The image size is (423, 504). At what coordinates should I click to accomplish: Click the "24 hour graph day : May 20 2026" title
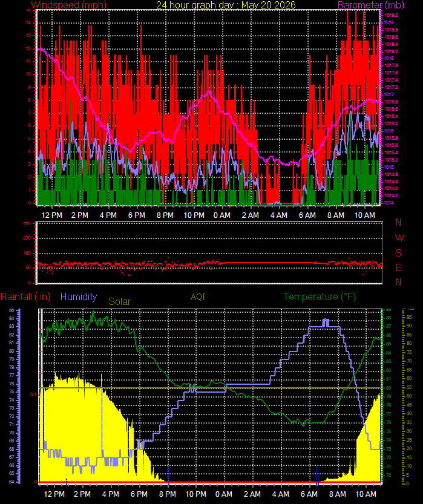click(x=226, y=5)
